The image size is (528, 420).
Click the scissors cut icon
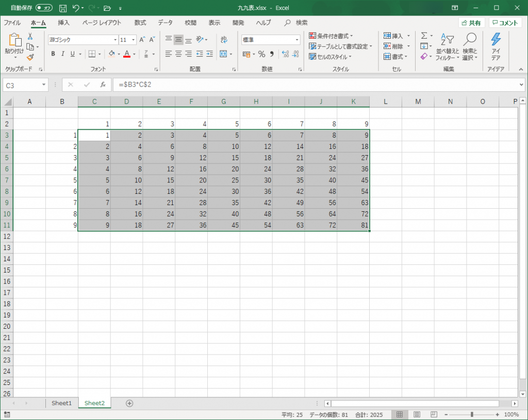pyautogui.click(x=30, y=37)
